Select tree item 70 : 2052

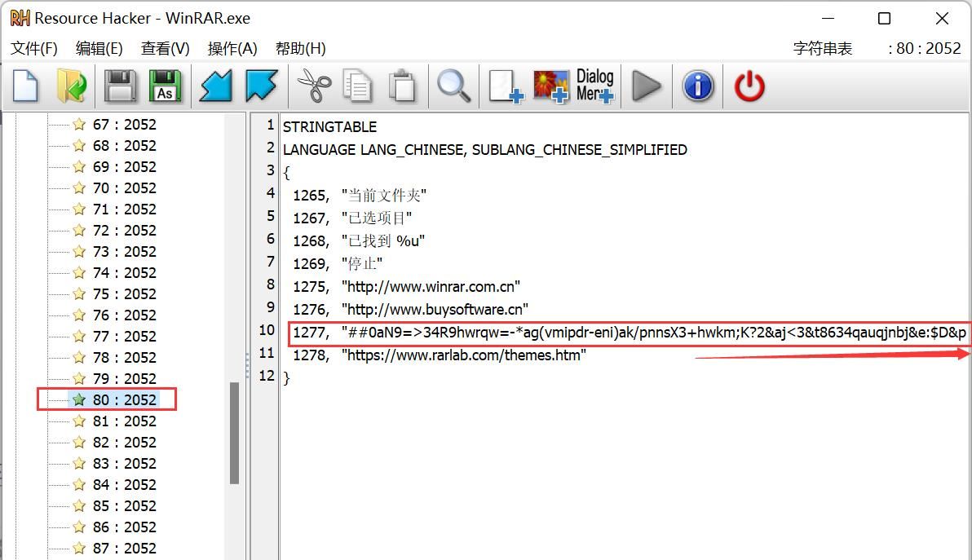(124, 187)
